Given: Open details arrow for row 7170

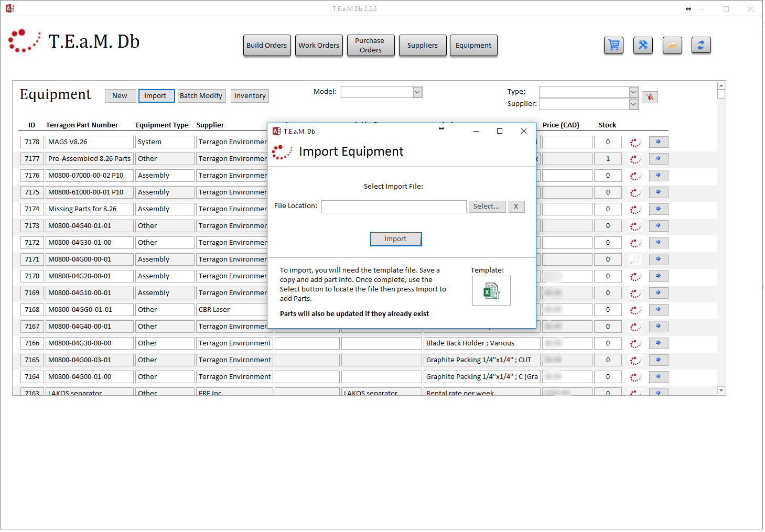Looking at the screenshot, I should [659, 276].
